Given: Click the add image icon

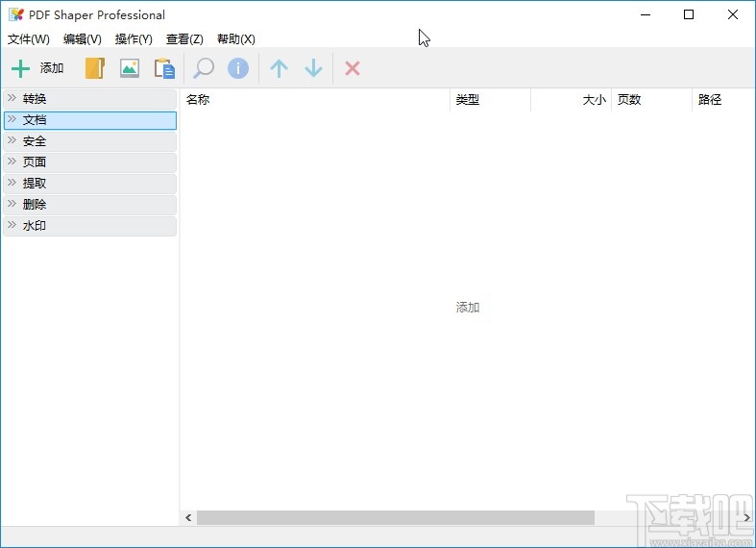Looking at the screenshot, I should tap(130, 68).
